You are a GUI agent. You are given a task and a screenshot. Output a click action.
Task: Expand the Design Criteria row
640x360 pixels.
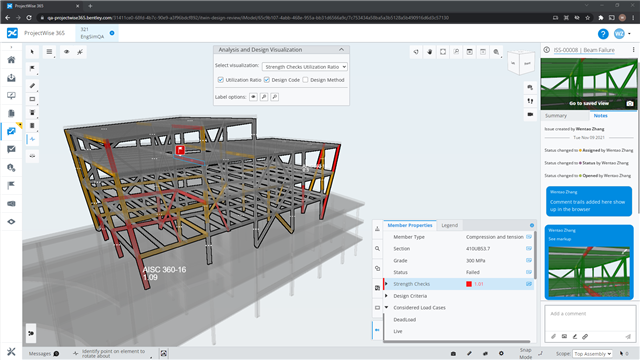pos(387,296)
